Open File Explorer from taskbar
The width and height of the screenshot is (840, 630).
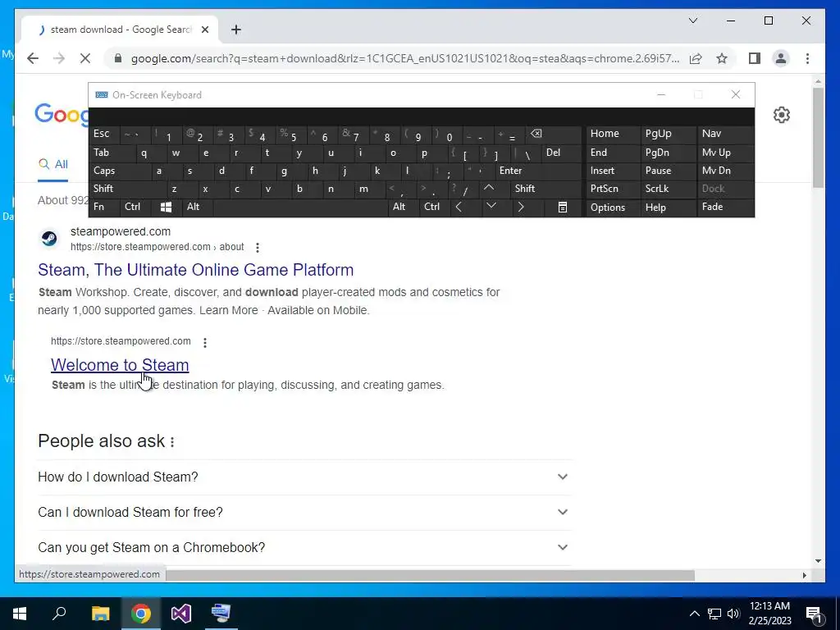pos(100,614)
